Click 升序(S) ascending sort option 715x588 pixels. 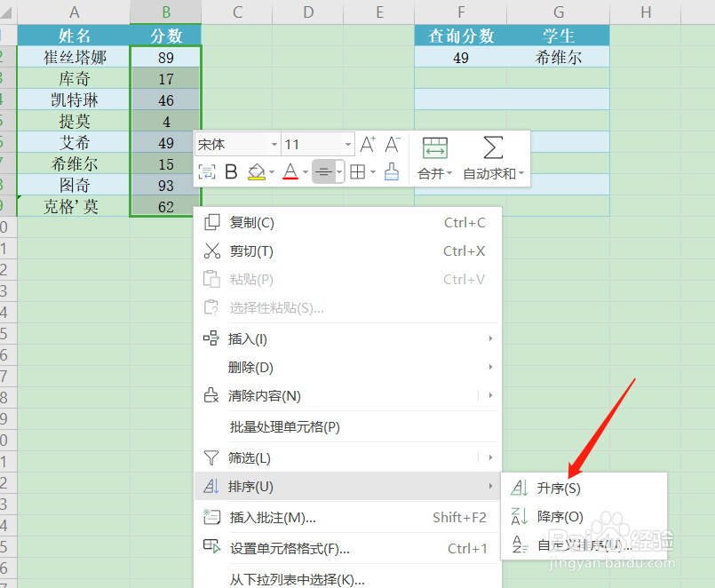(x=584, y=489)
